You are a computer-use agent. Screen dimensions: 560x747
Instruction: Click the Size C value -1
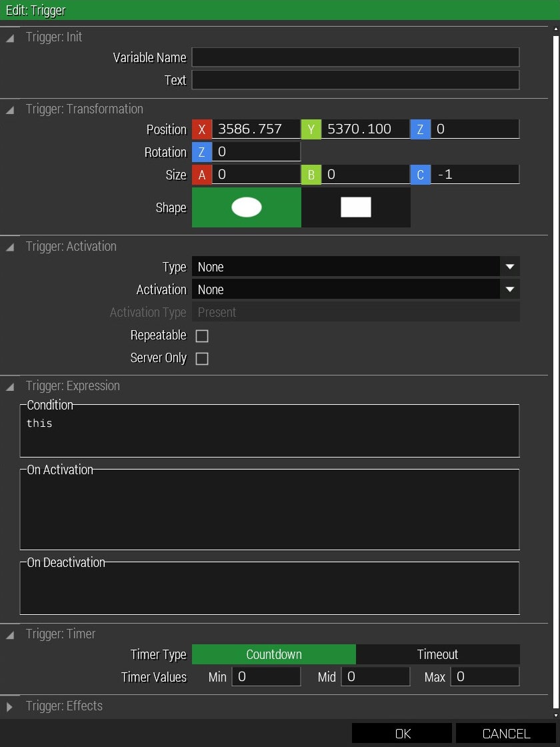pos(475,175)
